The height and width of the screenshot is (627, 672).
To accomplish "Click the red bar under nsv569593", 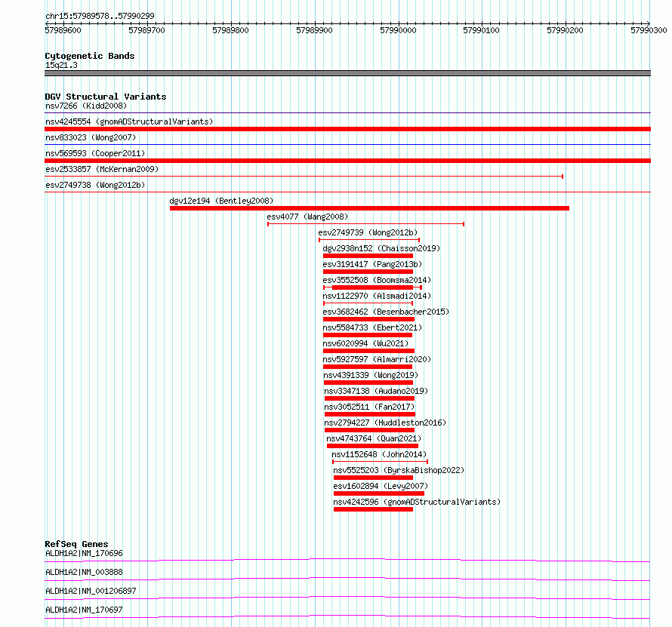I will pos(347,161).
